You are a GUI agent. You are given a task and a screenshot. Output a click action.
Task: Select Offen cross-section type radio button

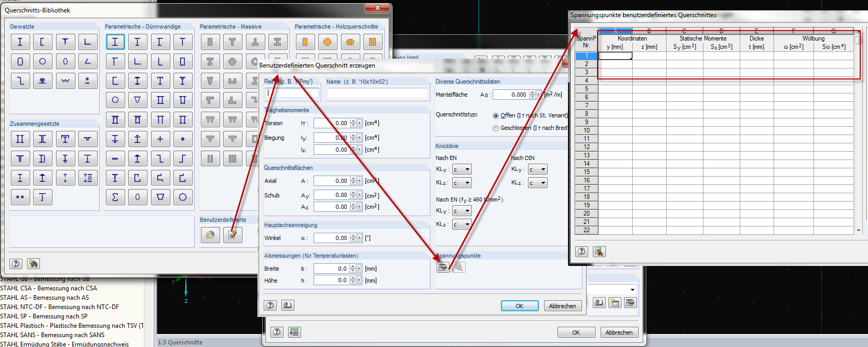(x=496, y=116)
